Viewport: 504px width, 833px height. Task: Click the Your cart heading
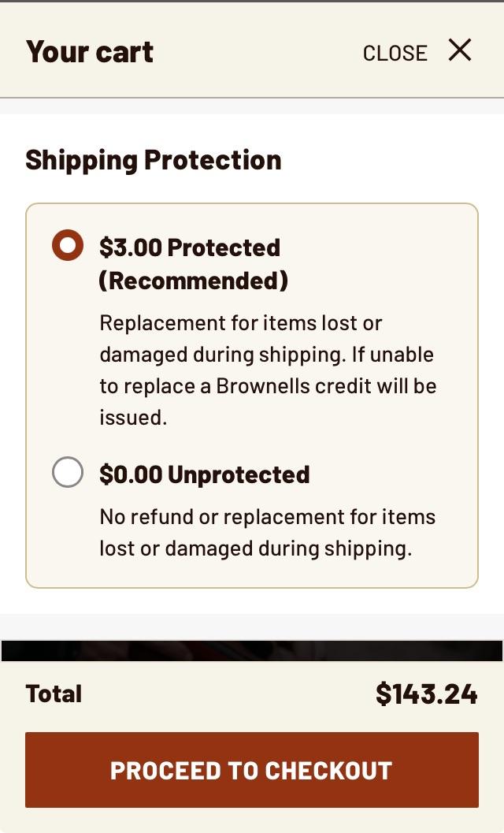(x=89, y=50)
